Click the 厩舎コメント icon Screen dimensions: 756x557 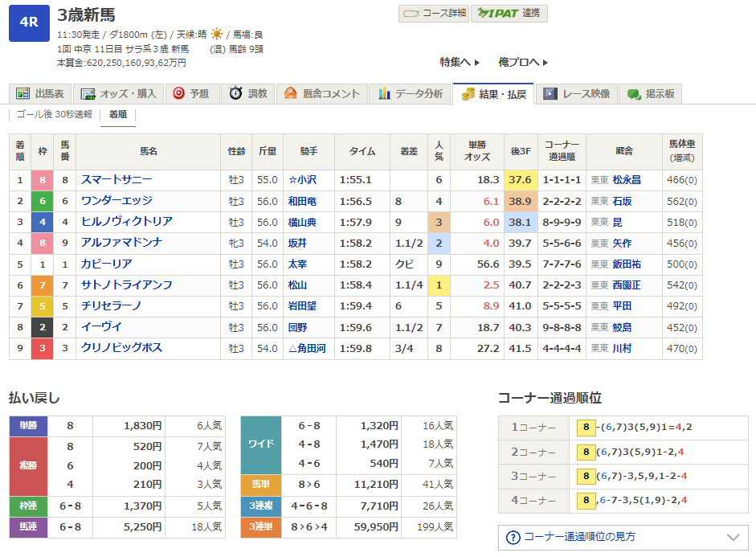pos(291,94)
